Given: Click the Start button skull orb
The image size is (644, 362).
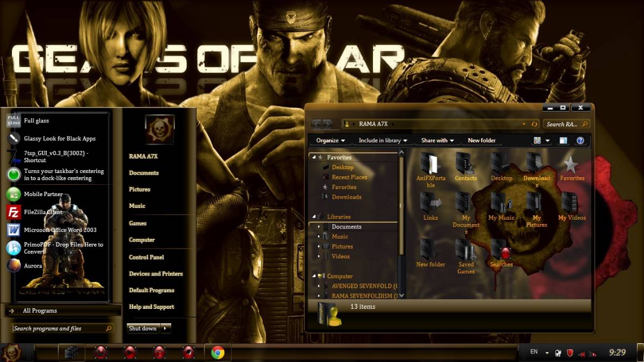Looking at the screenshot, I should click(x=11, y=352).
